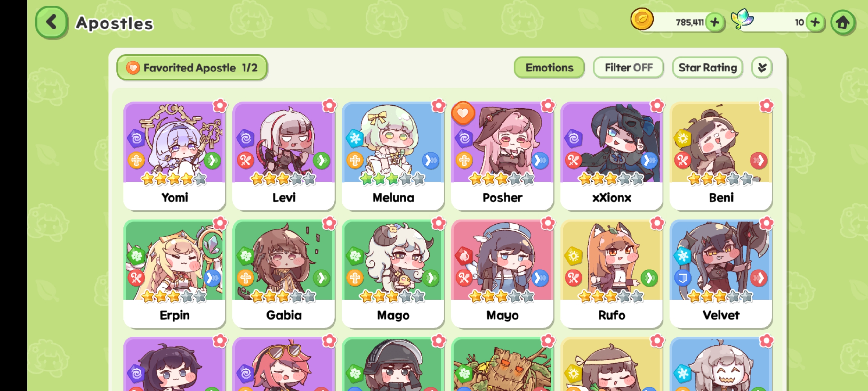Viewport: 868px width, 391px height.
Task: Tap Velvet's red double-arrow position icon
Action: pyautogui.click(x=759, y=278)
